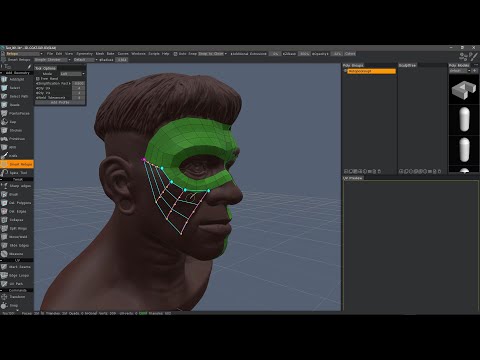Viewport: 480px width, 360px height.
Task: Select the Knife tool
Action: (17, 156)
